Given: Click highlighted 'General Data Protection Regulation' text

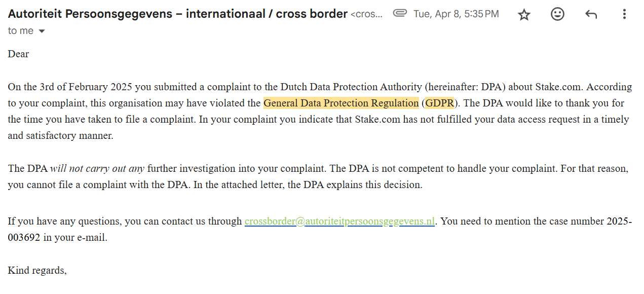Looking at the screenshot, I should pos(341,103).
